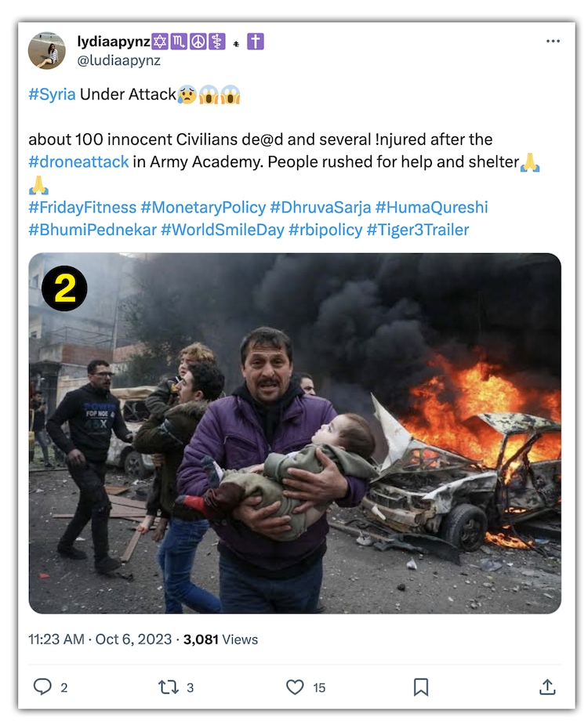Open the user's profile avatar
Screen dimensions: 588x725
coord(47,51)
